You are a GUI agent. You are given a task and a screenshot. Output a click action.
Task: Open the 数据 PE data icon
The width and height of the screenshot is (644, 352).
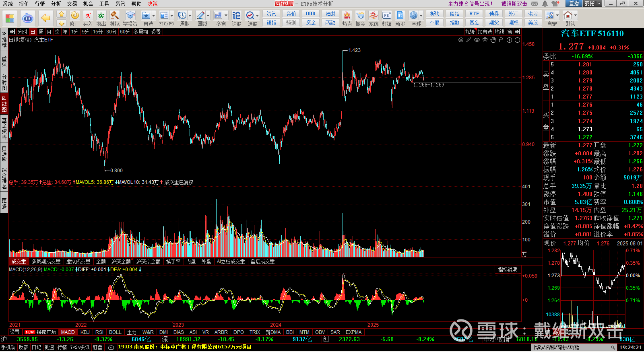coord(387,19)
